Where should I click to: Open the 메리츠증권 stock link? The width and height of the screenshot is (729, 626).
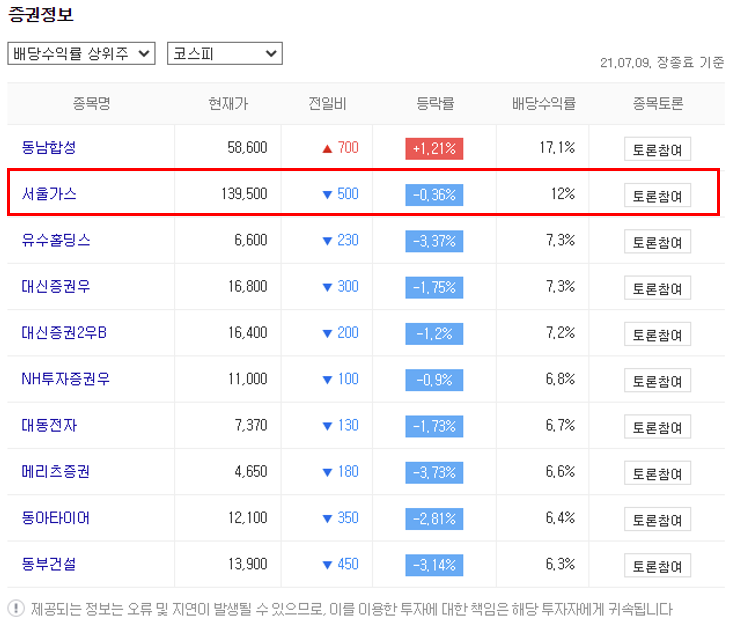click(56, 471)
